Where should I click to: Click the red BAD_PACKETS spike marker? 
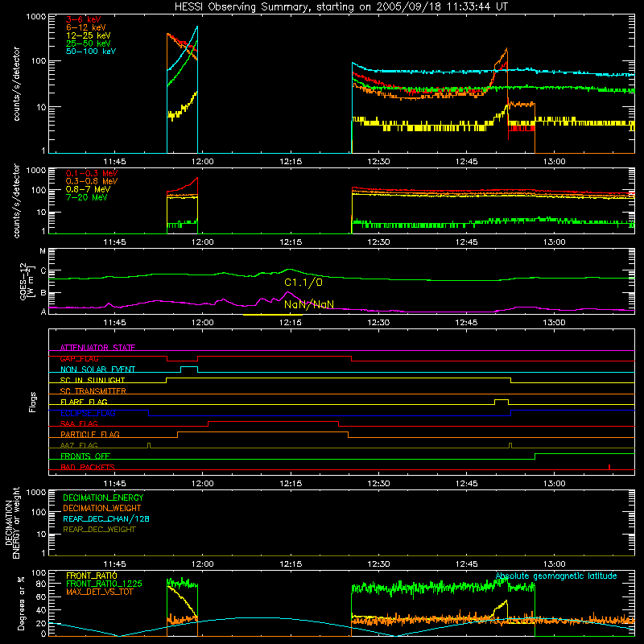609,467
